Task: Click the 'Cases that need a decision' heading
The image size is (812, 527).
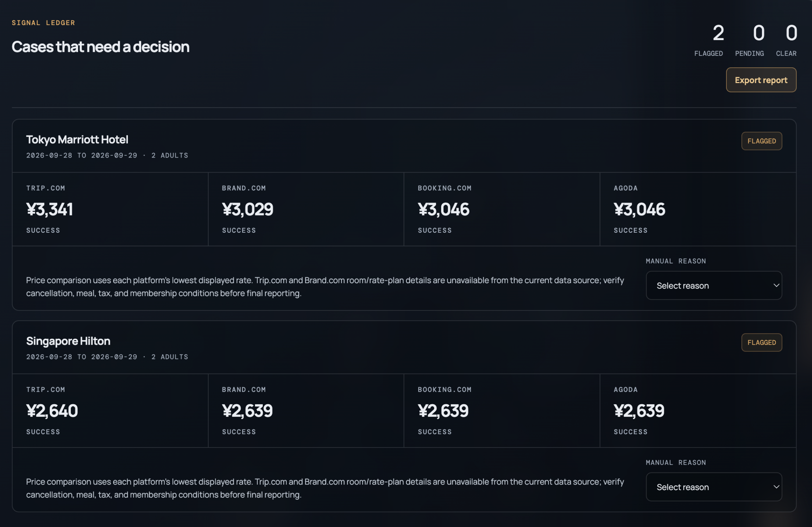Action: (101, 47)
